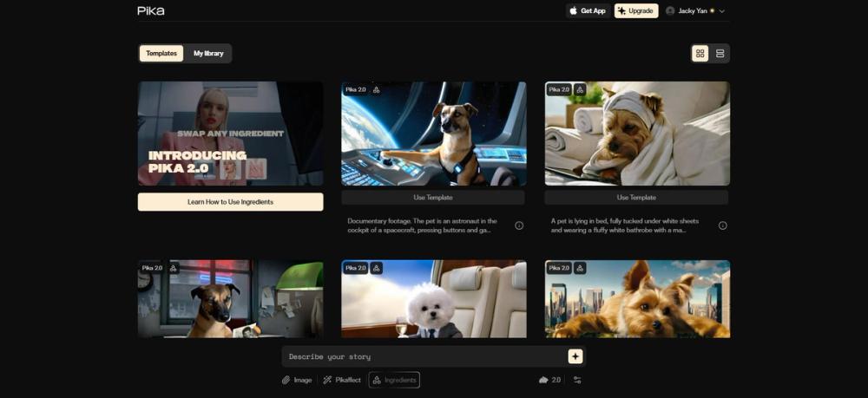Click the Pika logo
868x398 pixels.
coord(150,10)
